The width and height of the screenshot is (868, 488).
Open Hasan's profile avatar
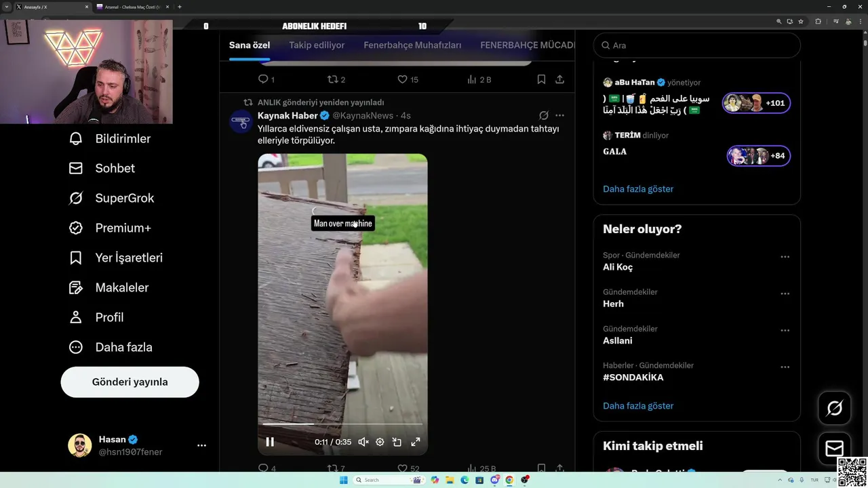(80, 445)
